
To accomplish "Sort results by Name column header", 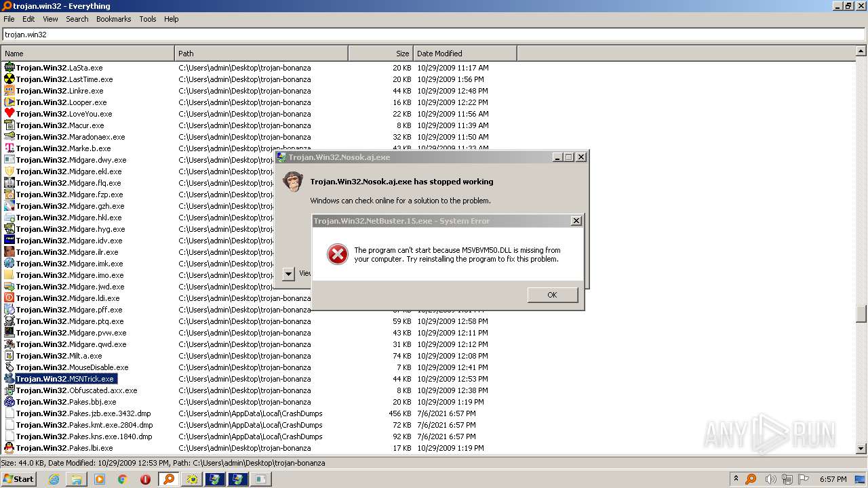I will coord(87,54).
